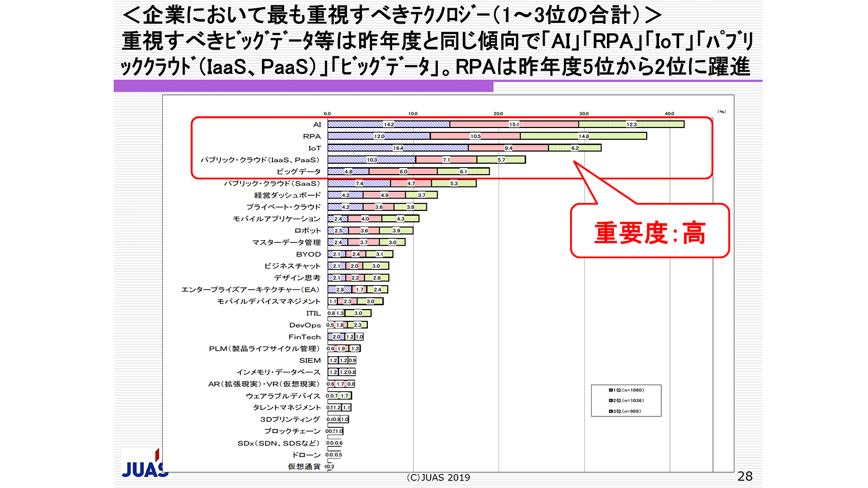868x488 pixels.
Task: Click the タレントマネジメント label
Action: coord(287,408)
